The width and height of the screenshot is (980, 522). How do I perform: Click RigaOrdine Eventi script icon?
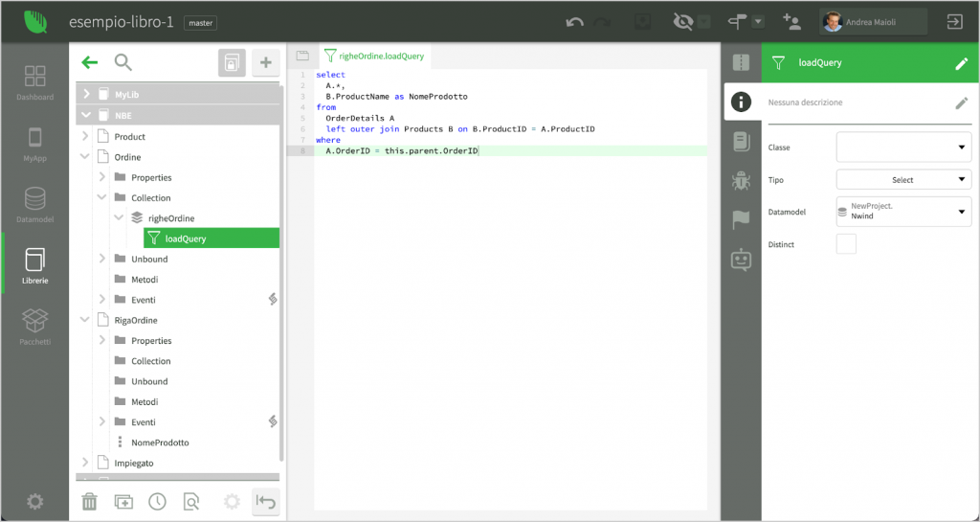273,421
